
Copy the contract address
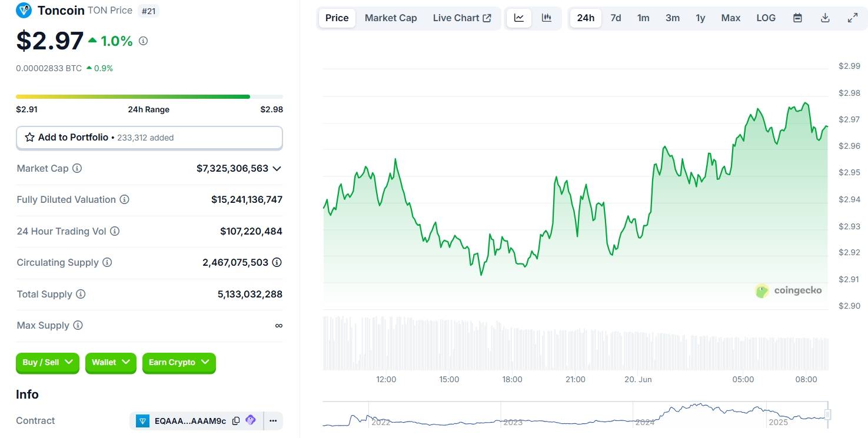coord(236,420)
